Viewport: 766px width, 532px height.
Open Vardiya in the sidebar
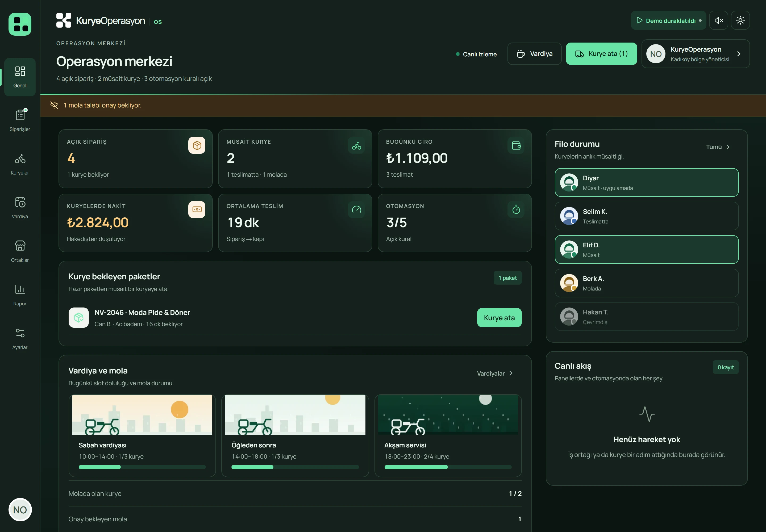(x=20, y=208)
